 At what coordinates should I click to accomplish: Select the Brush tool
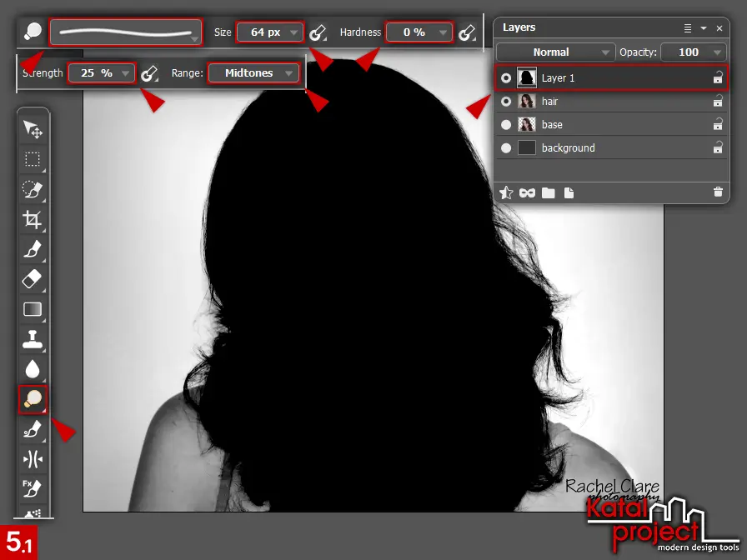(33, 250)
